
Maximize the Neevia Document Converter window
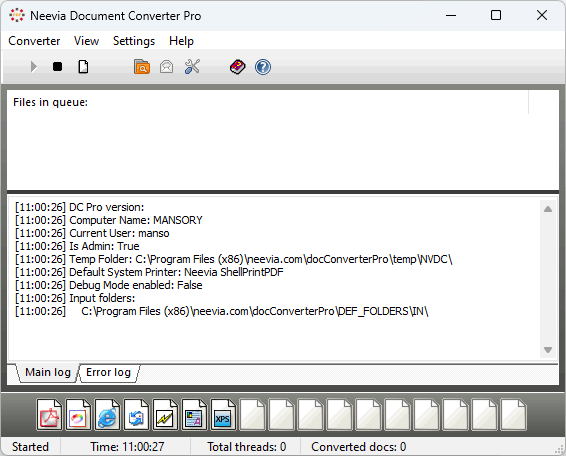[x=496, y=15]
